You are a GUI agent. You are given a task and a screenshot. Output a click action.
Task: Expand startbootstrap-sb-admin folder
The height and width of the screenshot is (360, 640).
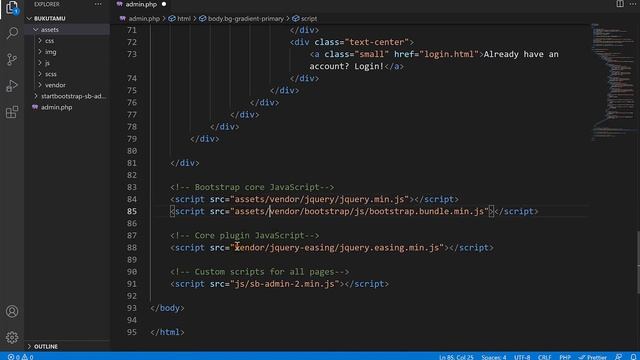73,96
